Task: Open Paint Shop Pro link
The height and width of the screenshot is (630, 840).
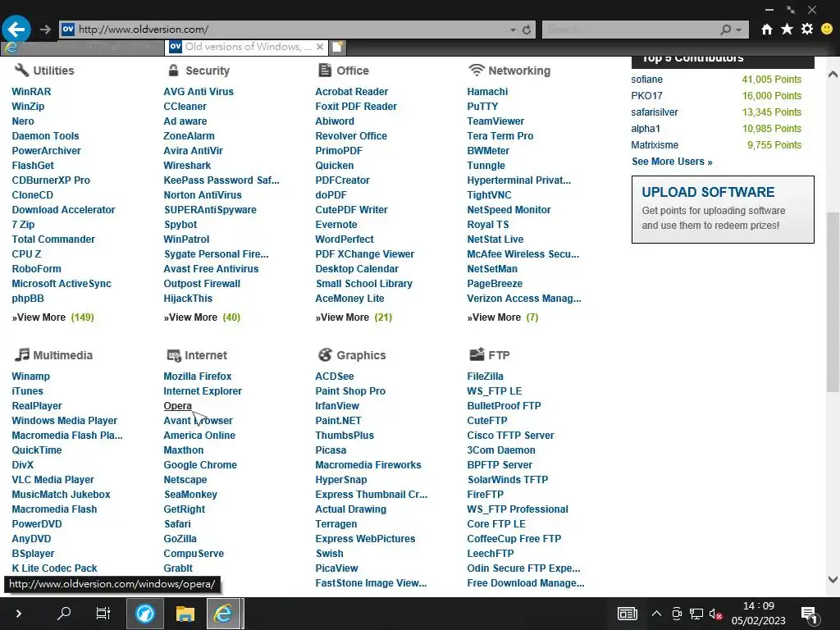Action: (x=350, y=391)
